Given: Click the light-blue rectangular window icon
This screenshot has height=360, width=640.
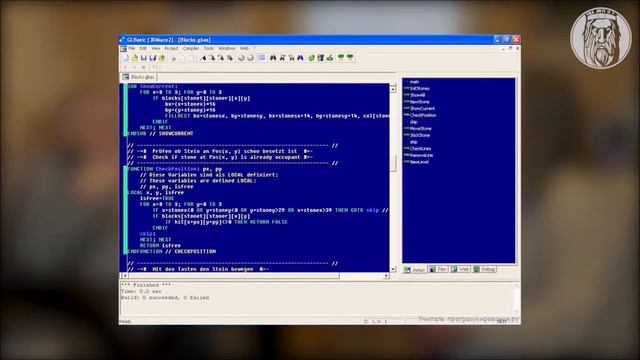Looking at the screenshot, I should coord(262,58).
